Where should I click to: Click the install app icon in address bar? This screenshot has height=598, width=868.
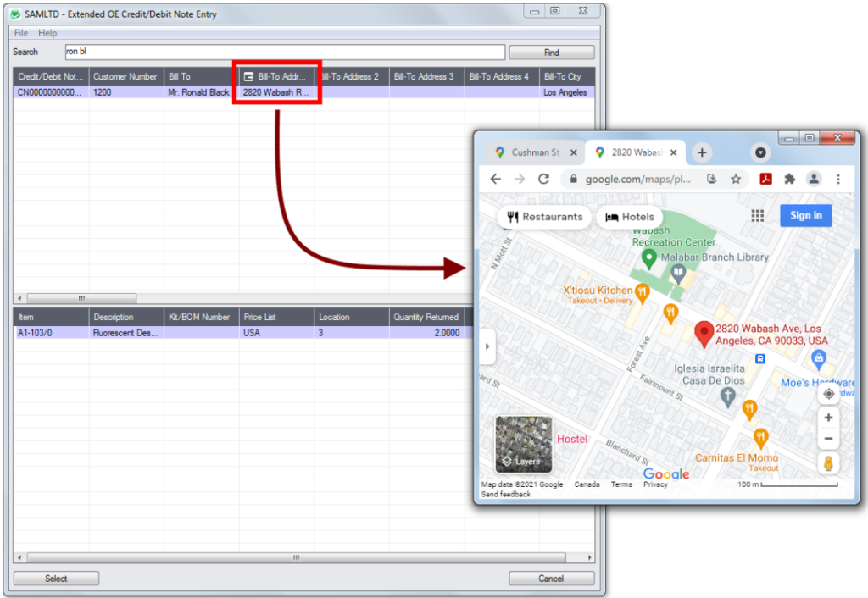712,179
